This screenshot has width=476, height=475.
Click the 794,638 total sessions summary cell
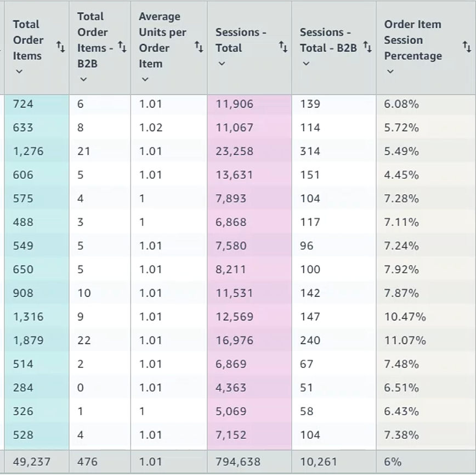pyautogui.click(x=238, y=462)
